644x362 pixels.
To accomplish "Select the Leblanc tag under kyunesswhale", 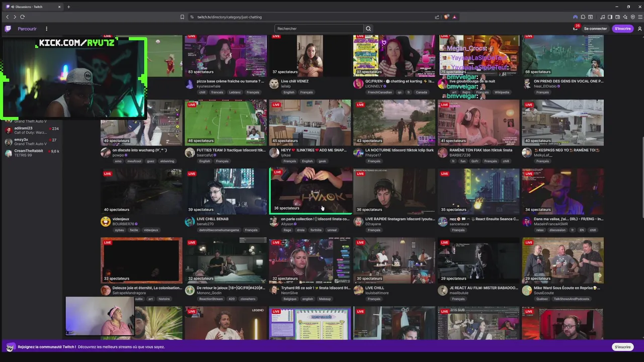I will tap(234, 93).
